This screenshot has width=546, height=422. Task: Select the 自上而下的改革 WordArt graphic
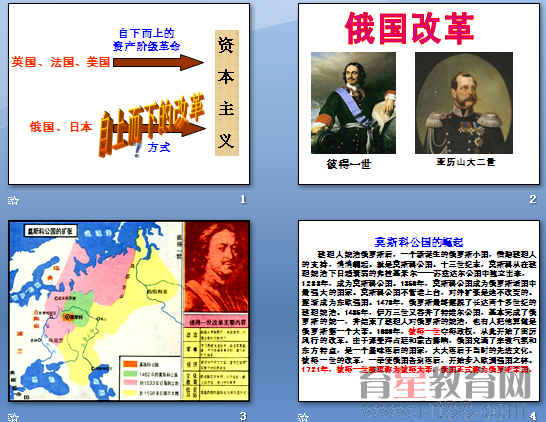(x=152, y=124)
